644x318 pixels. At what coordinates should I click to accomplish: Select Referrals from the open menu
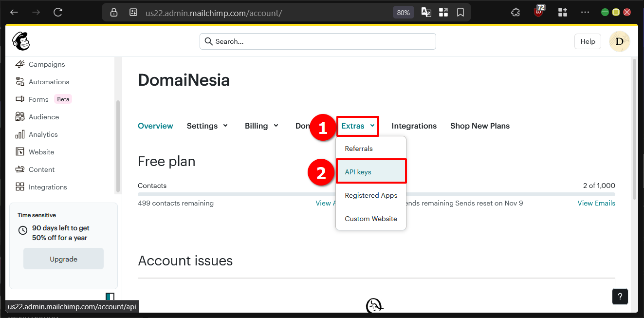point(359,149)
